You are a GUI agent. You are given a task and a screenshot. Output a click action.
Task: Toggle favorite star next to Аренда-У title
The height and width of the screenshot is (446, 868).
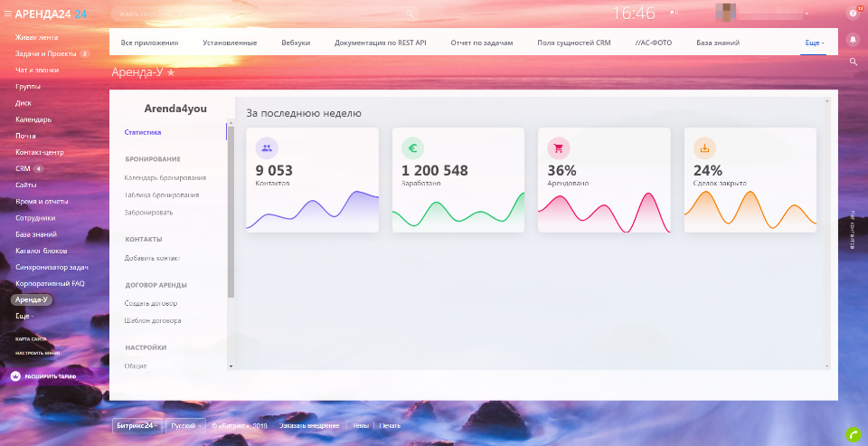point(171,72)
